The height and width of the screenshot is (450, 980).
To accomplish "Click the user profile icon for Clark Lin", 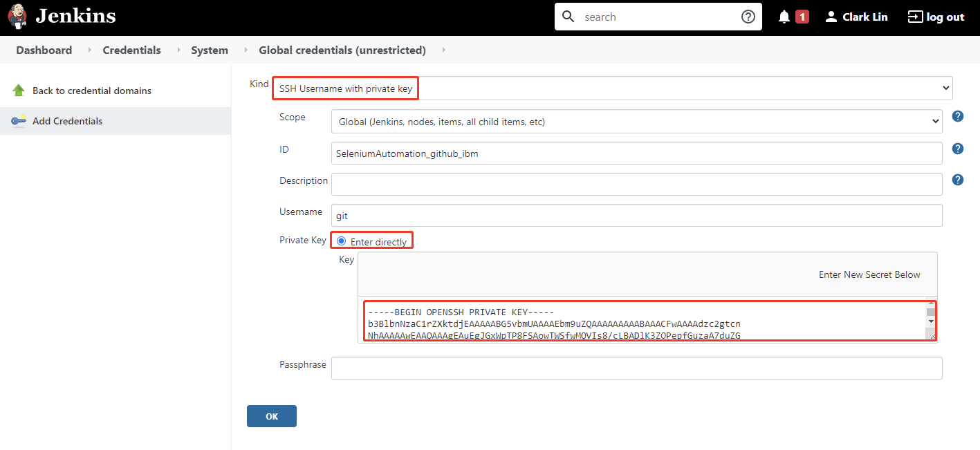I will click(x=831, y=17).
